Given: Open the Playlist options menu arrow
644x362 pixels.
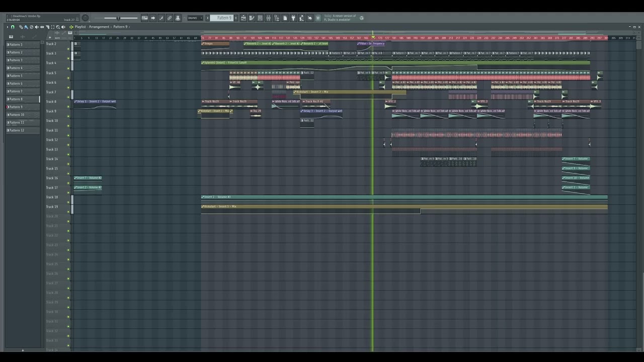Looking at the screenshot, I should 7,27.
